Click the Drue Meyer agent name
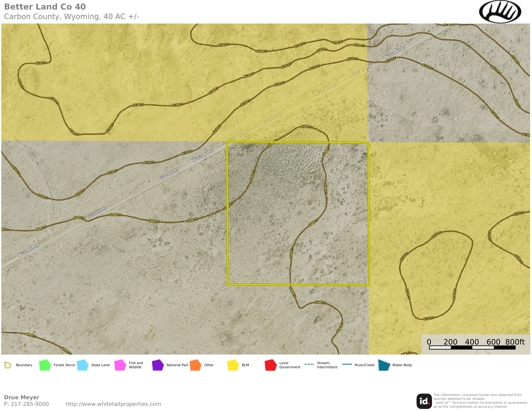532x411 pixels. (22, 397)
